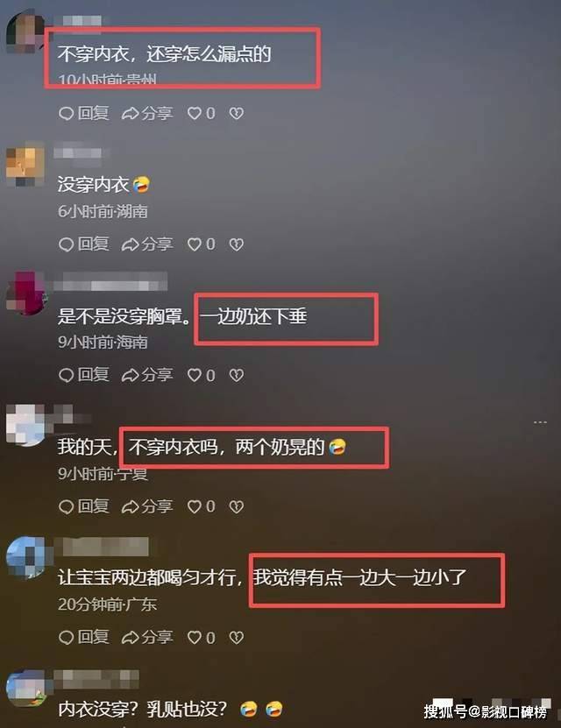Open the blurred username of the Hainan commenter
Image resolution: width=561 pixels, height=728 pixels.
click(x=110, y=282)
